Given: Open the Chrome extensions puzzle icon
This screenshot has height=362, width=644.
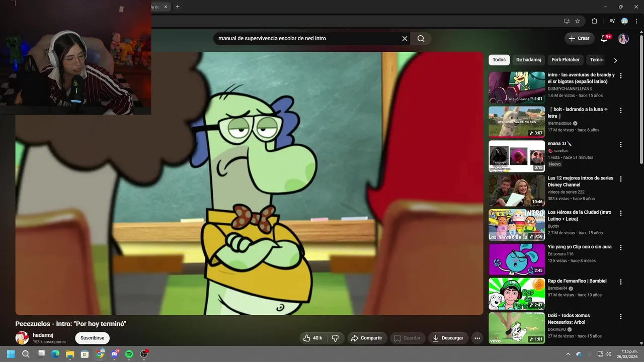Looking at the screenshot, I should (594, 21).
